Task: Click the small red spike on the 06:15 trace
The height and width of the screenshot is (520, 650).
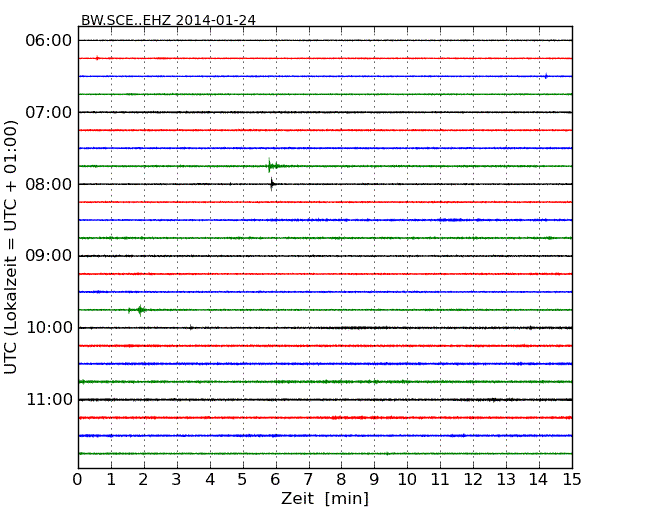Action: click(x=97, y=58)
